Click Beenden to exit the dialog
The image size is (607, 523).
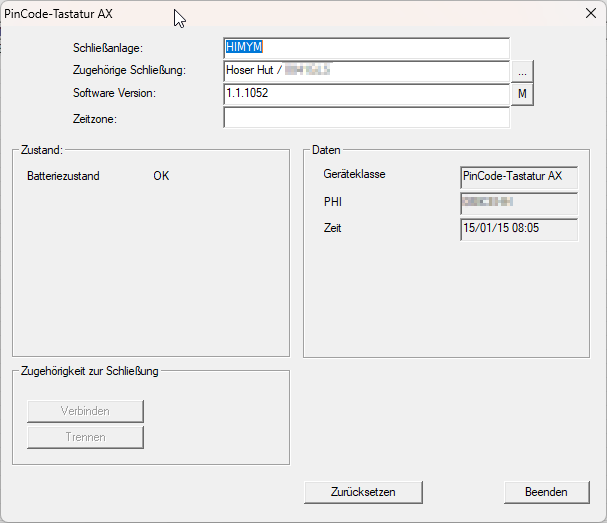pyautogui.click(x=546, y=492)
